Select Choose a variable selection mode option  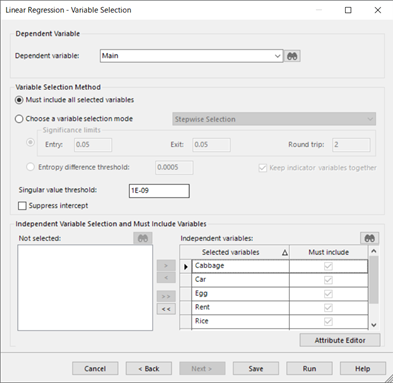(19, 119)
